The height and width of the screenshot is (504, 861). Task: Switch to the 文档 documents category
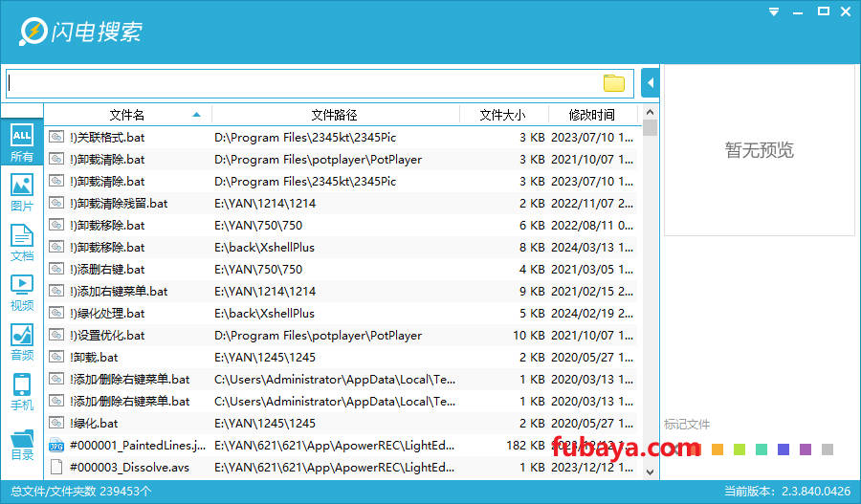point(21,243)
